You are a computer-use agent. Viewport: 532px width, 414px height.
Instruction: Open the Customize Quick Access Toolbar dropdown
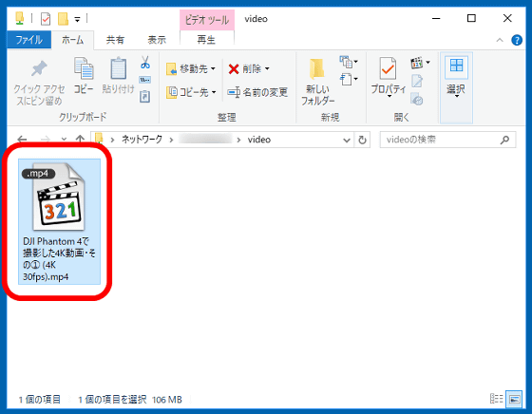click(x=77, y=19)
